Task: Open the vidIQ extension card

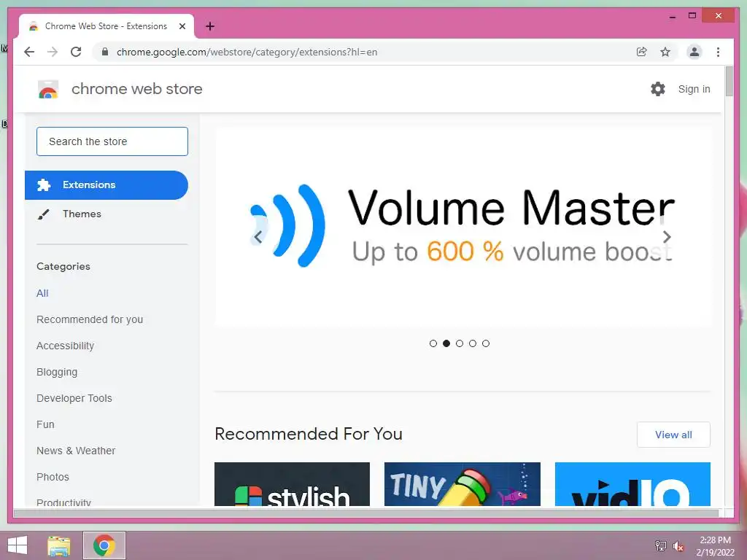Action: click(632, 484)
